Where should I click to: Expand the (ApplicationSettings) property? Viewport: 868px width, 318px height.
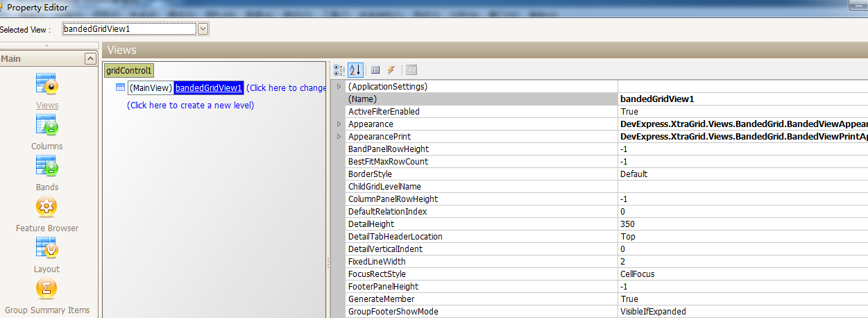339,87
